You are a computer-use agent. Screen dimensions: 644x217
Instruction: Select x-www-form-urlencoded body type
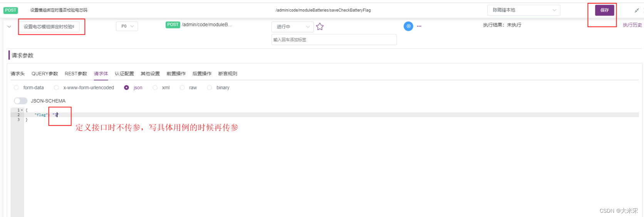[56, 87]
